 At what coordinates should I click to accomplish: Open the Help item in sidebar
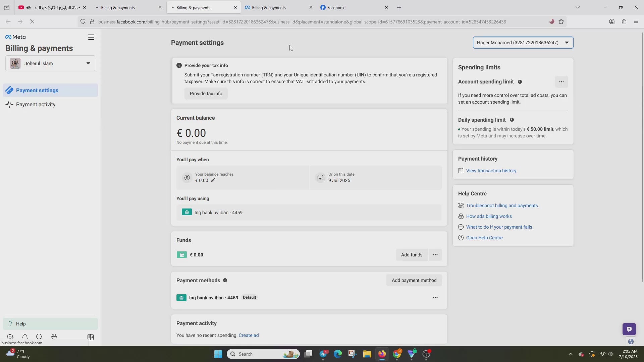[x=50, y=324]
